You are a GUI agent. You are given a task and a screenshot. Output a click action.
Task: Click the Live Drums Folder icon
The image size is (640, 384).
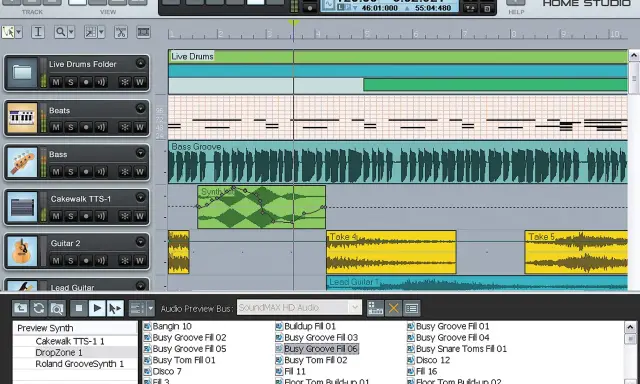[22, 73]
